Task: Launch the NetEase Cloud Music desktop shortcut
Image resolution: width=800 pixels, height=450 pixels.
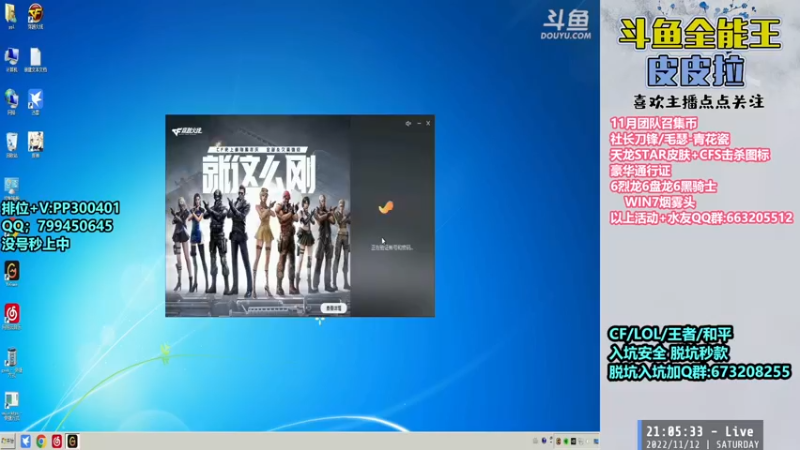Action: (x=12, y=314)
